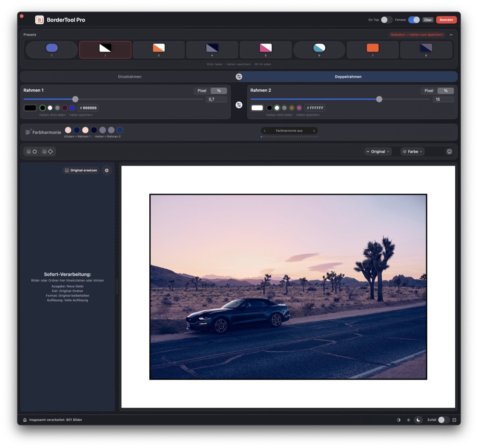
Task: Click the sun brightness icon in status bar
Action: tap(409, 420)
